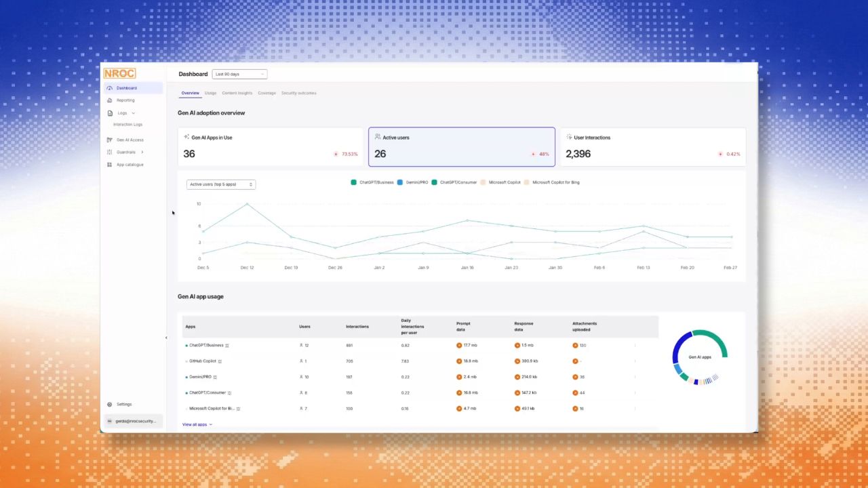Click the Logs document icon
Viewport: 868px width, 488px height.
tap(110, 113)
